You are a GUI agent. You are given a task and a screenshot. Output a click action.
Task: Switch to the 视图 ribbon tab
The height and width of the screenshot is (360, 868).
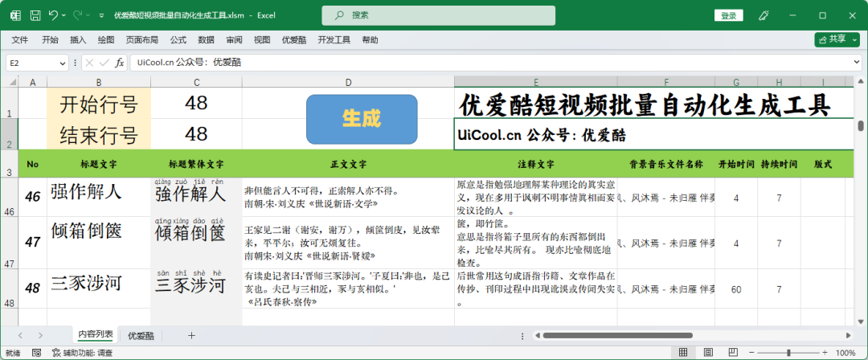click(262, 40)
